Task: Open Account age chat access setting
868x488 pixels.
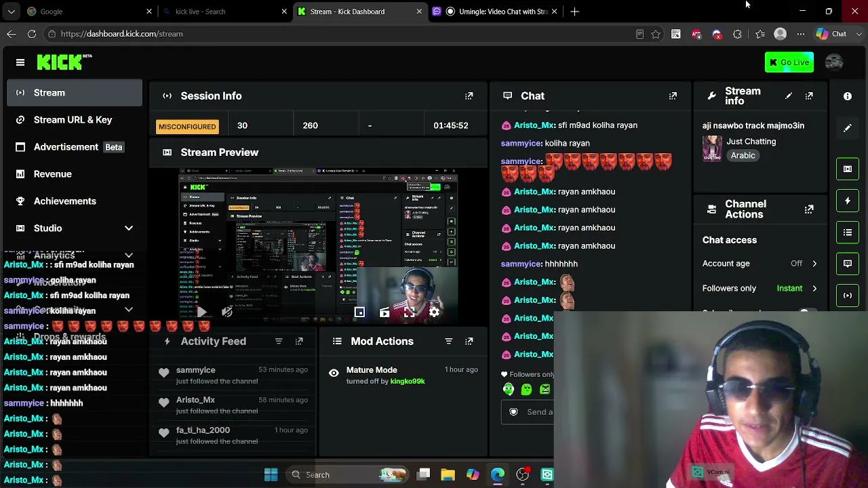Action: [759, 264]
